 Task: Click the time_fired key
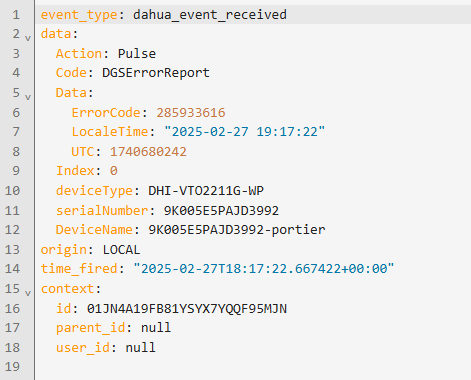coord(79,269)
